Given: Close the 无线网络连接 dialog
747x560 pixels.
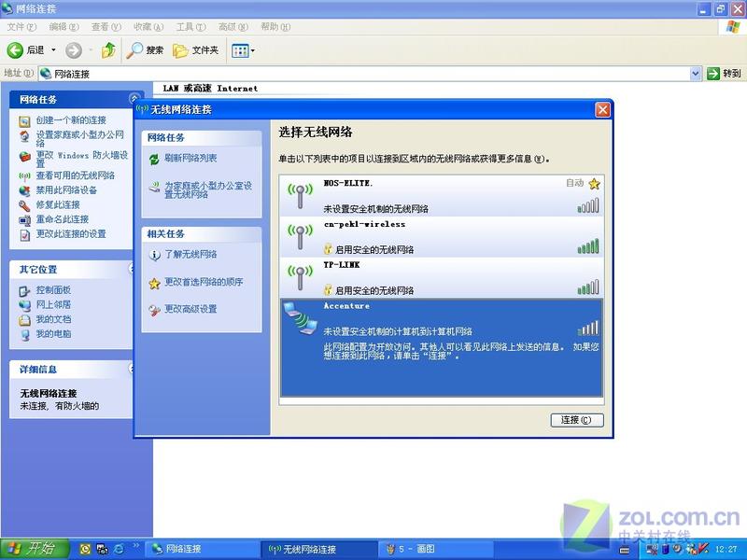Looking at the screenshot, I should click(x=602, y=110).
